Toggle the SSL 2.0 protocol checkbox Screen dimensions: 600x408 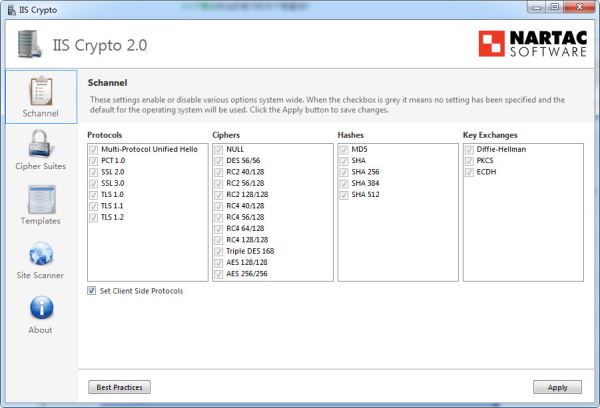(93, 172)
